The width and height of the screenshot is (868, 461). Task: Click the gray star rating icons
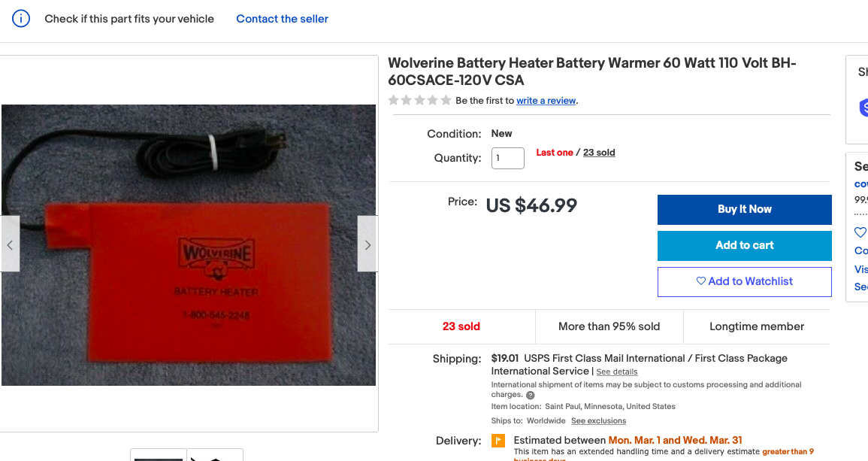click(x=419, y=100)
